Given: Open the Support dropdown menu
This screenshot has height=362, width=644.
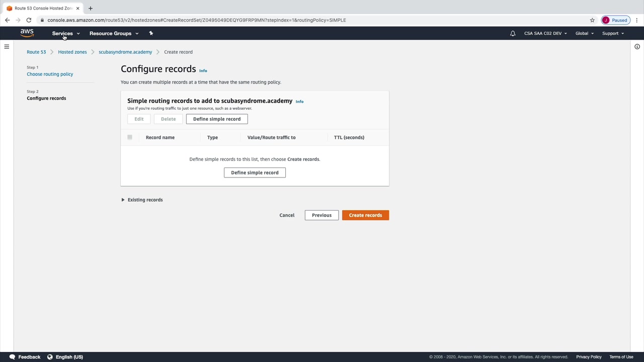Looking at the screenshot, I should click(x=613, y=33).
